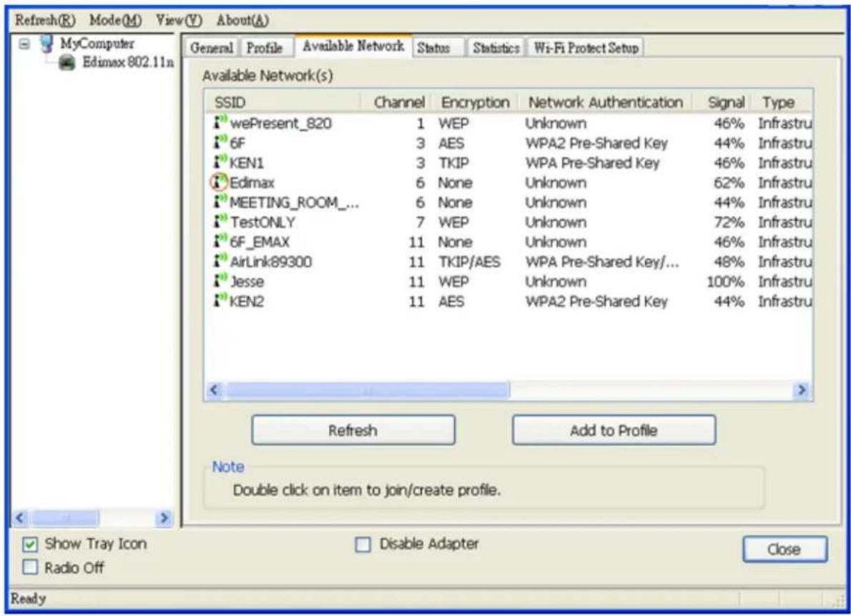Click the Jesse network antenna icon
The width and height of the screenshot is (851, 616).
point(220,281)
